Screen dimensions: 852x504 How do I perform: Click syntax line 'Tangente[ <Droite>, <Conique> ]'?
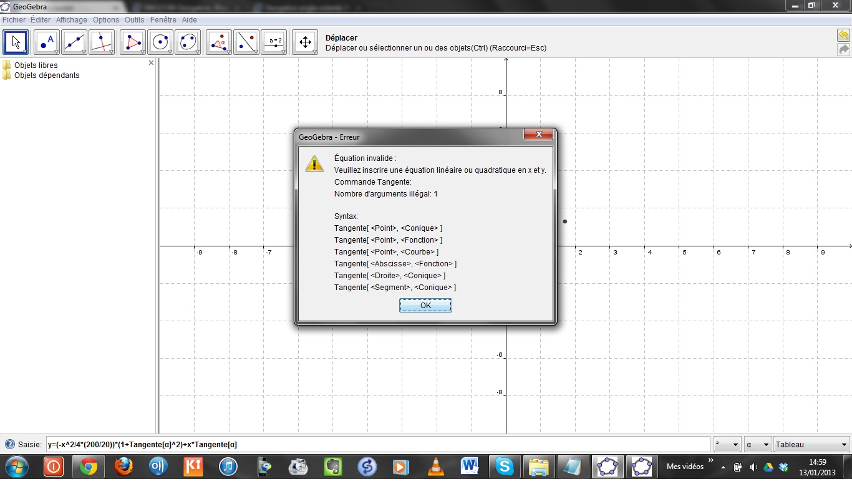tap(390, 276)
